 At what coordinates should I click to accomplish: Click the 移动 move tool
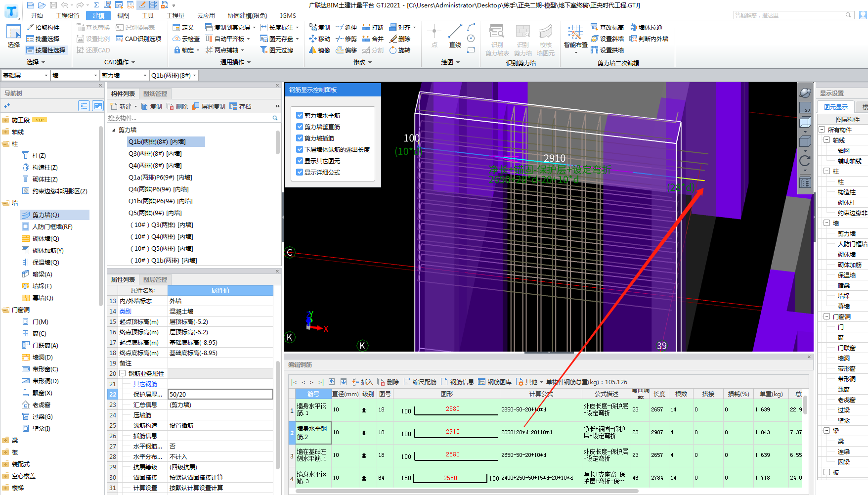point(320,39)
